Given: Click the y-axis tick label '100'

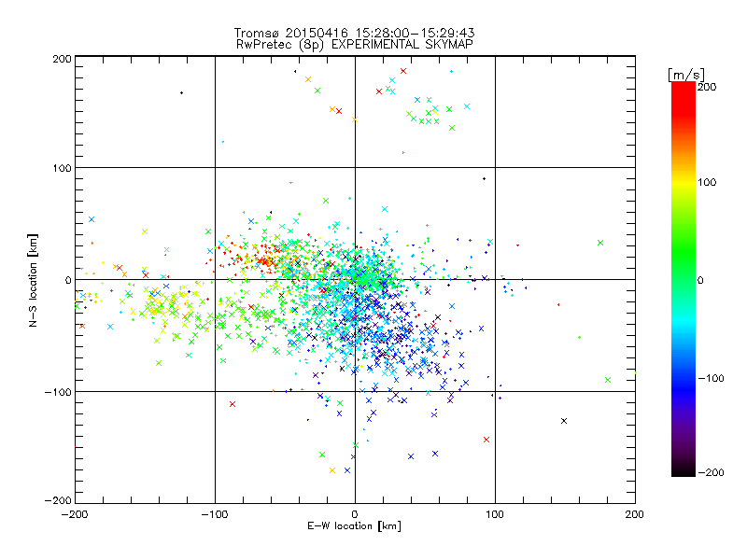Looking at the screenshot, I should click(x=62, y=169).
